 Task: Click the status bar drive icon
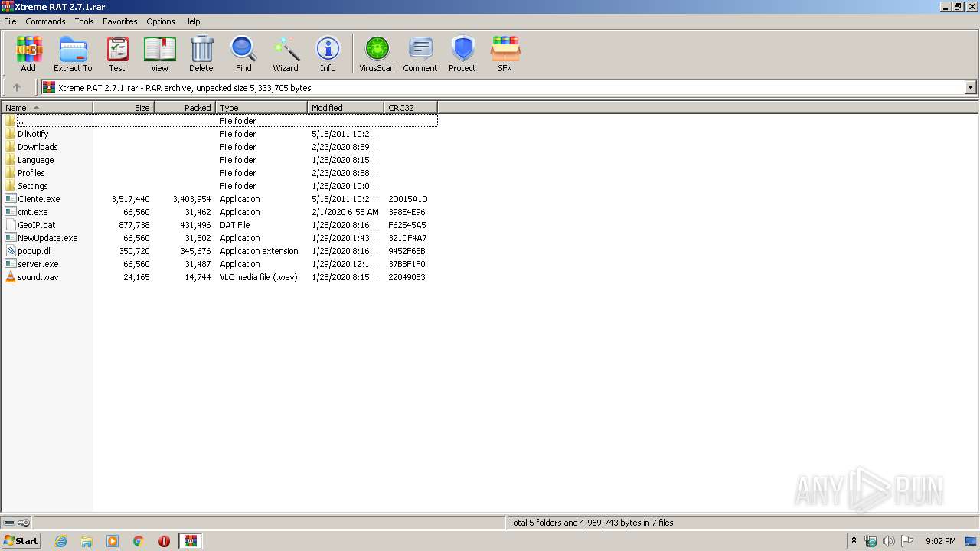(x=9, y=523)
